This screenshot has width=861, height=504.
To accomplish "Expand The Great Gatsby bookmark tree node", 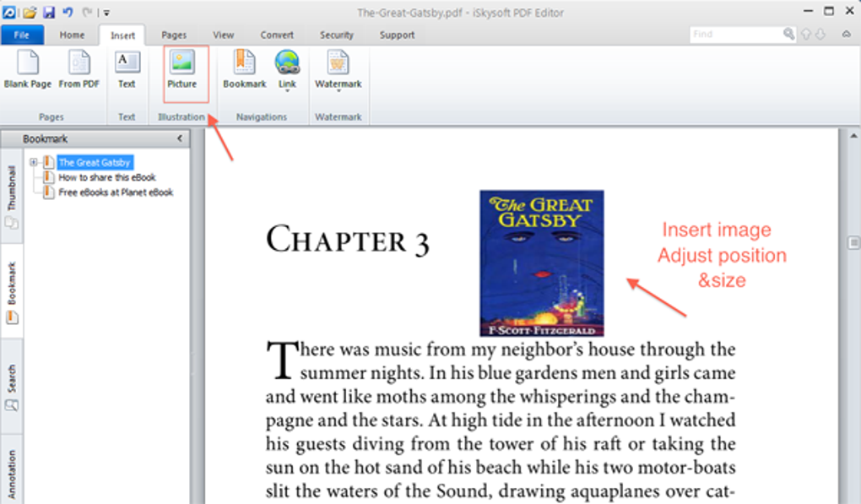I will (34, 162).
